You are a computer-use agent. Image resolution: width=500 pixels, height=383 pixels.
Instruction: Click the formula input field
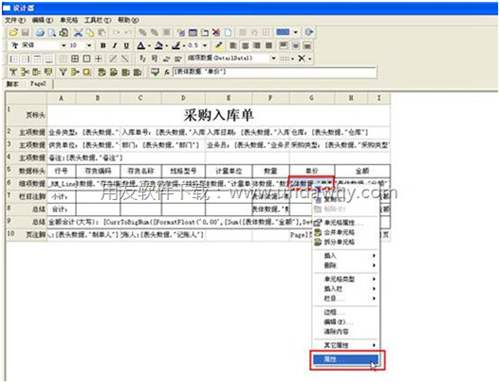(274, 72)
